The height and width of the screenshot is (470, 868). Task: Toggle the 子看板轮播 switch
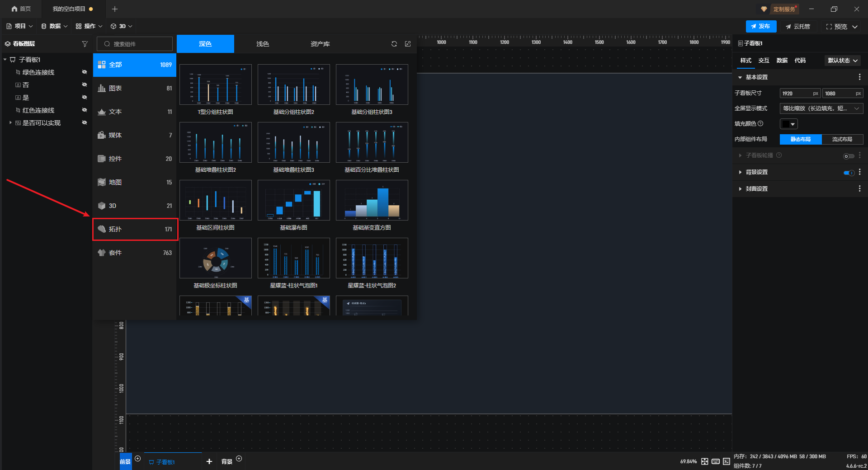849,156
